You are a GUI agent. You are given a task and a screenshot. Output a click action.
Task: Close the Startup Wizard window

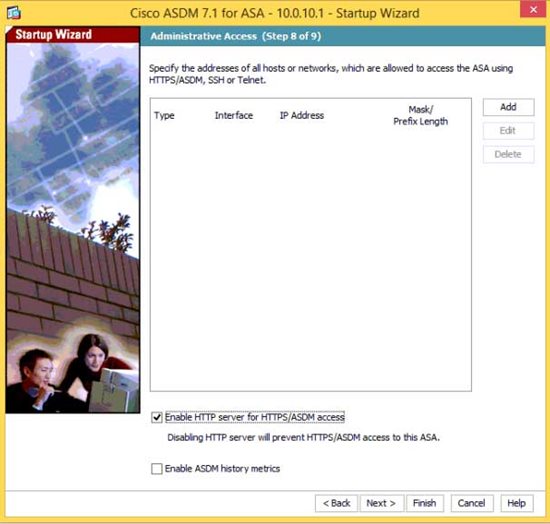tap(533, 9)
